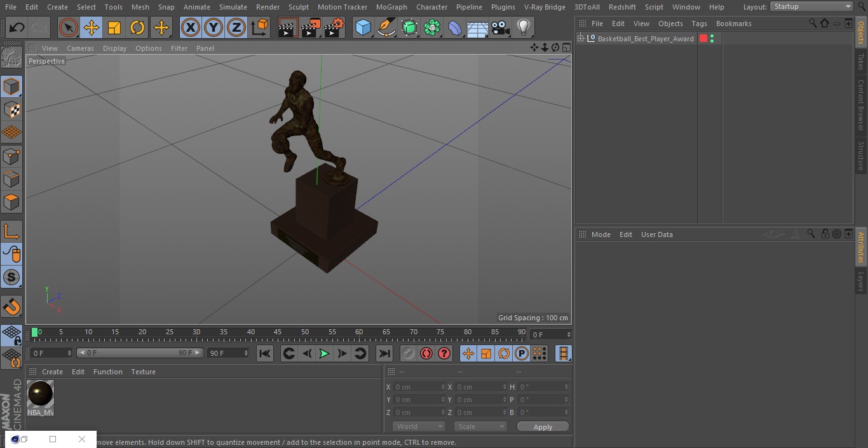
Task: Click the red layer color swatch
Action: click(x=703, y=39)
